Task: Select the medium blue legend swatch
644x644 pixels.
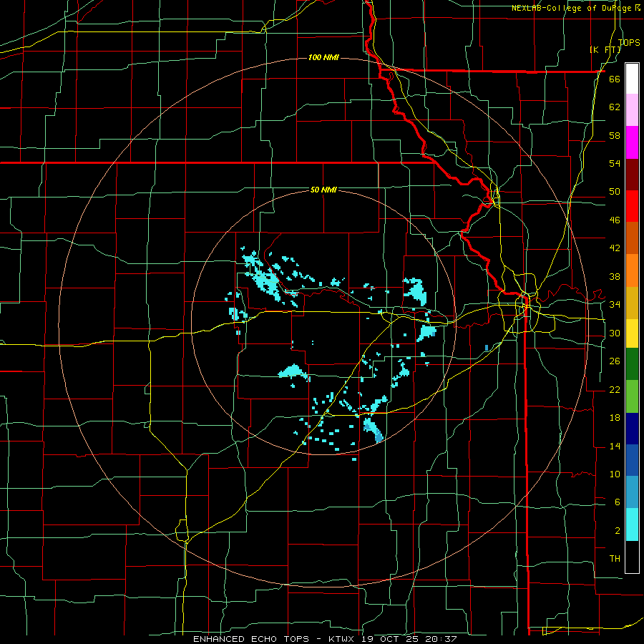Action: coord(632,460)
